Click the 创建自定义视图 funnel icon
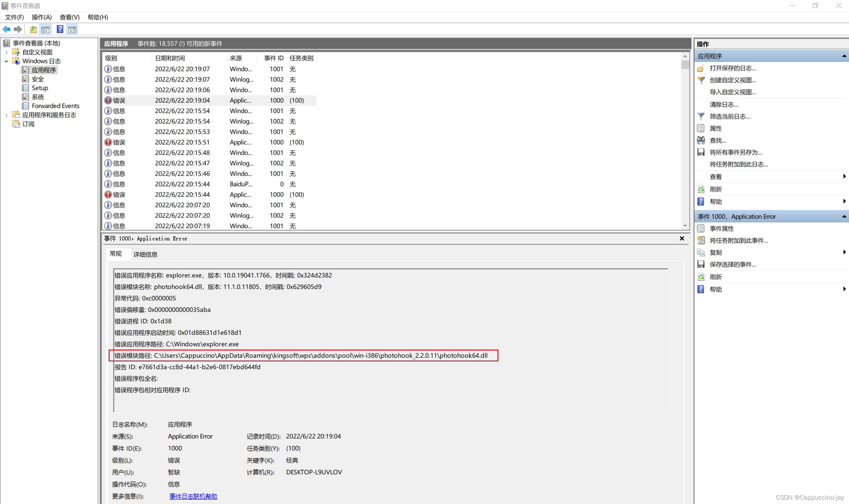Image resolution: width=849 pixels, height=504 pixels. 701,80
